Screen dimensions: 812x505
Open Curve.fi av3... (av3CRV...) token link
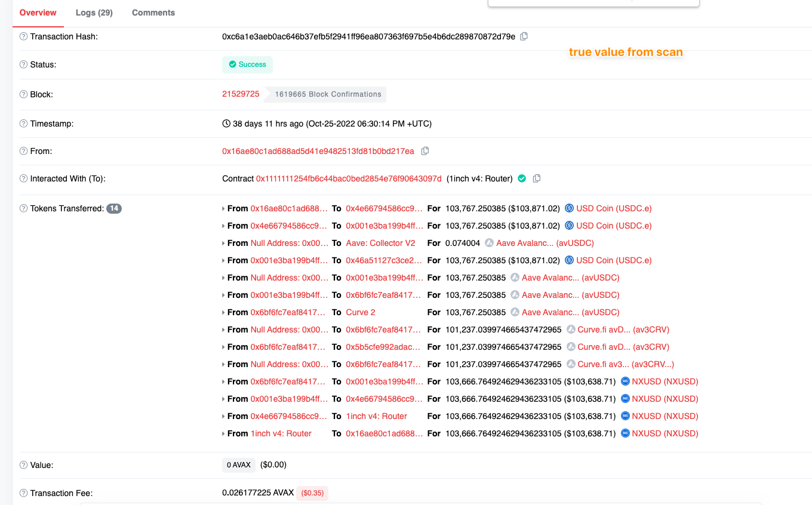(x=626, y=364)
